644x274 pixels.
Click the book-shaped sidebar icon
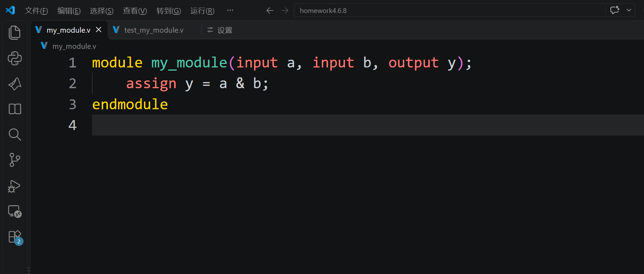(x=15, y=109)
